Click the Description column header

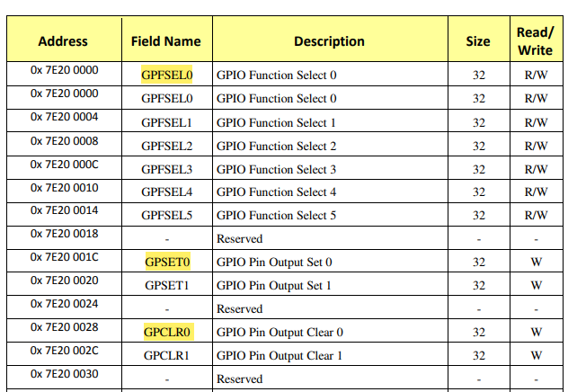pos(329,41)
